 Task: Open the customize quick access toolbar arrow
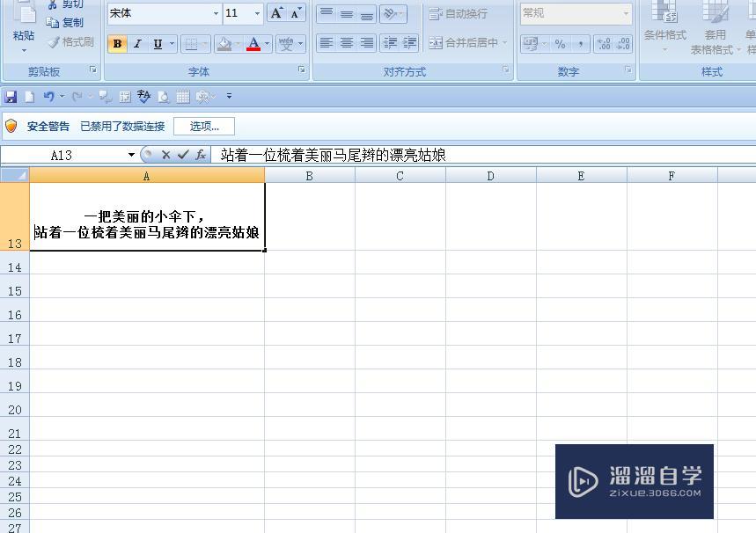[x=230, y=97]
